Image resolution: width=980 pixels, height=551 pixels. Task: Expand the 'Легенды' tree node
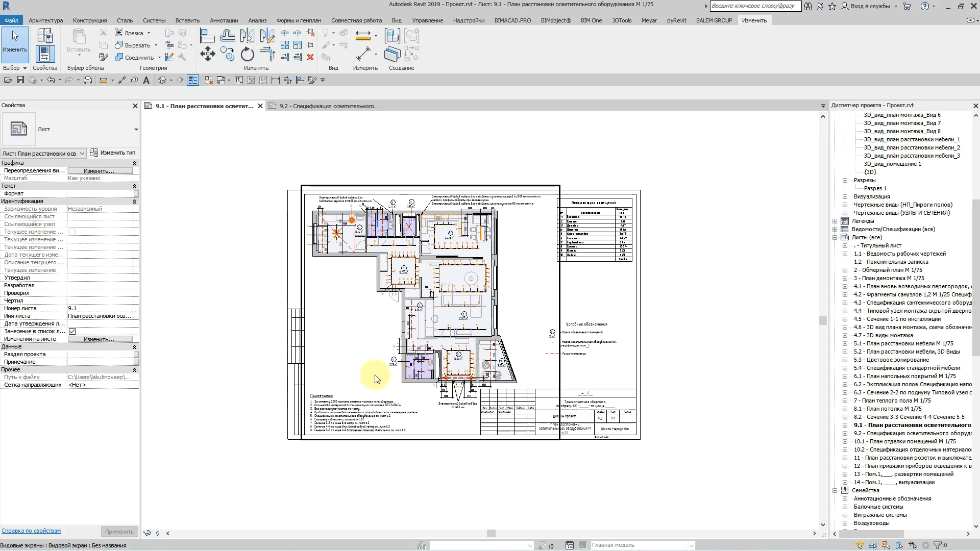point(835,221)
